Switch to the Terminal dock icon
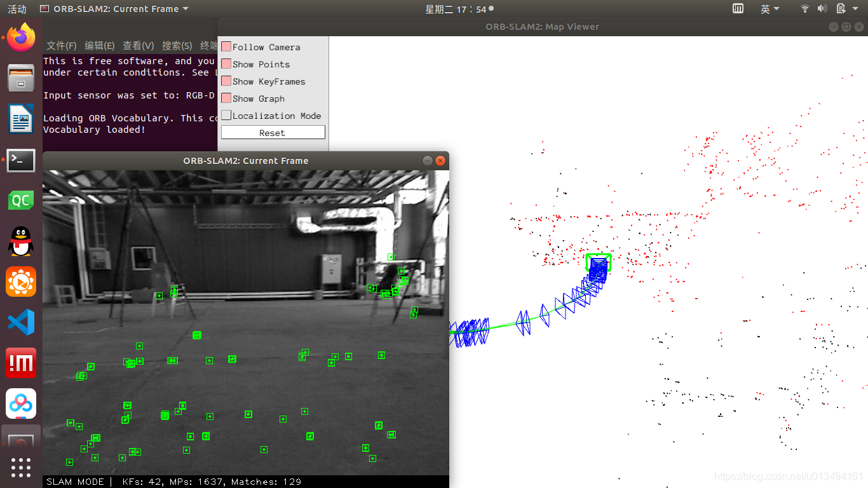868x488 pixels. pyautogui.click(x=21, y=159)
